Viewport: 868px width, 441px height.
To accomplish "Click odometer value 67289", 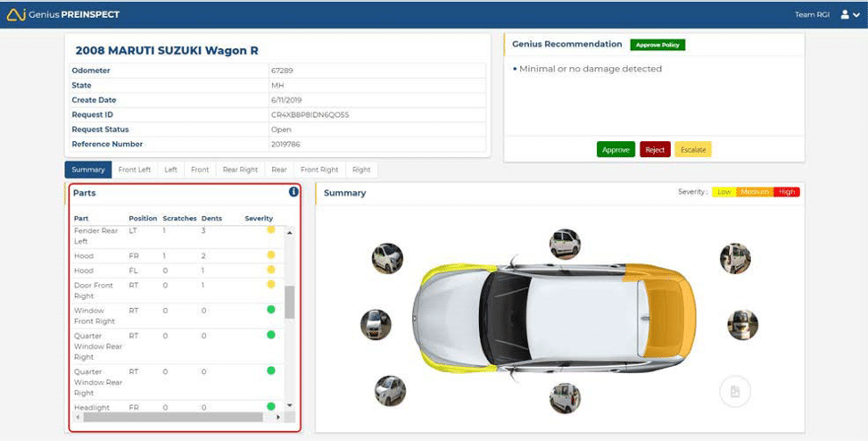I will pos(281,71).
